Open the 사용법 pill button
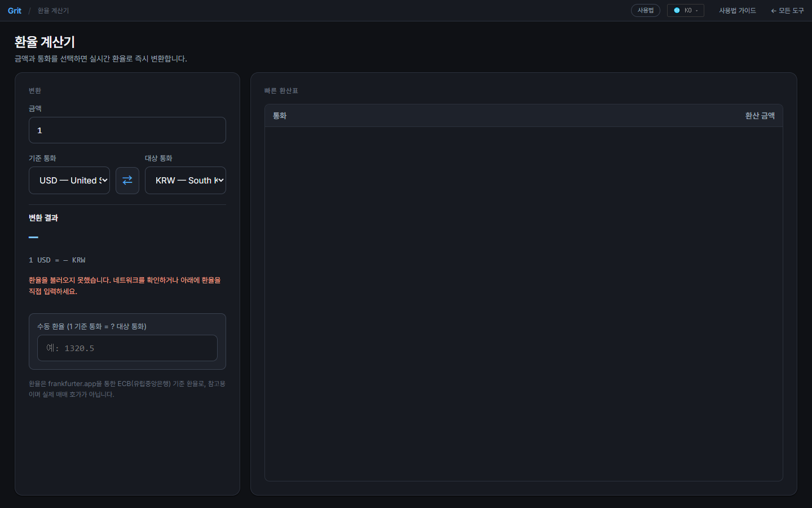The image size is (812, 508). pyautogui.click(x=646, y=10)
